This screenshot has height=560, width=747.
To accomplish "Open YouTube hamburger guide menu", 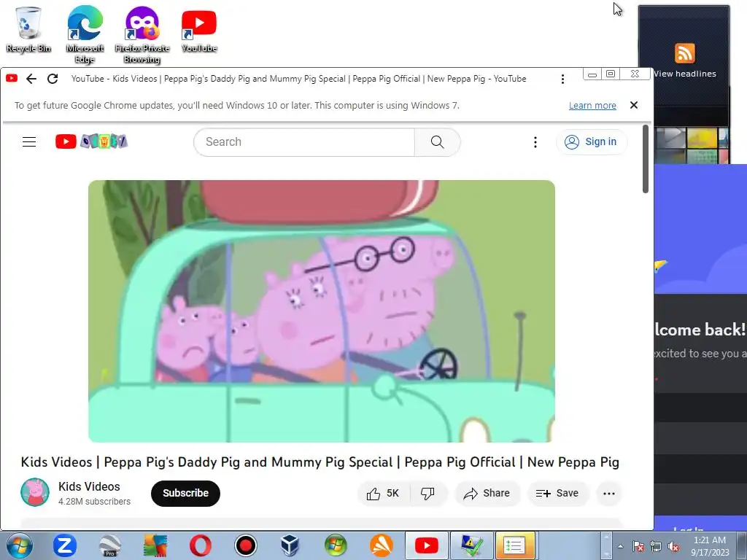I will (x=29, y=142).
